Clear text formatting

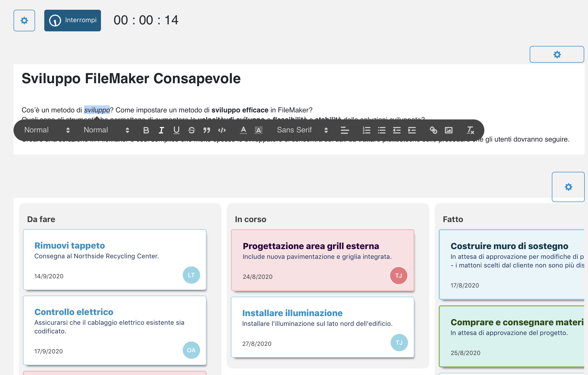(470, 130)
